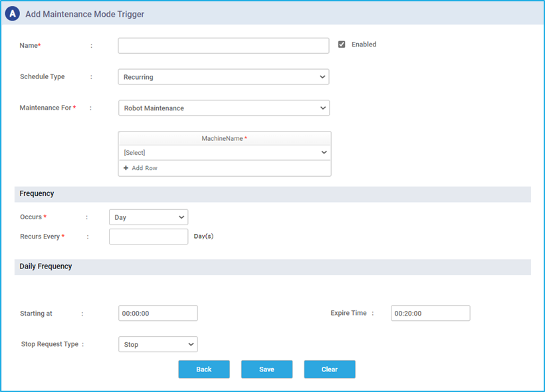Click the plus icon beside Add Row
The height and width of the screenshot is (392, 545).
126,168
